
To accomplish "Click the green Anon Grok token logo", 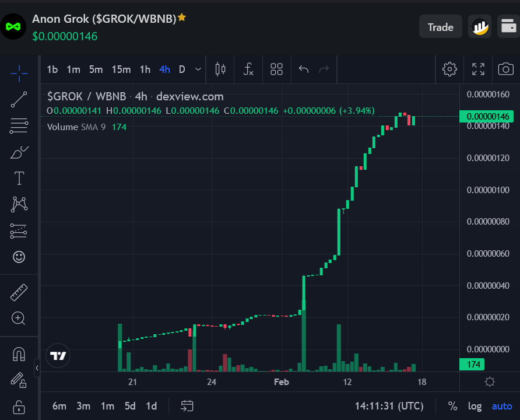I will pos(13,26).
